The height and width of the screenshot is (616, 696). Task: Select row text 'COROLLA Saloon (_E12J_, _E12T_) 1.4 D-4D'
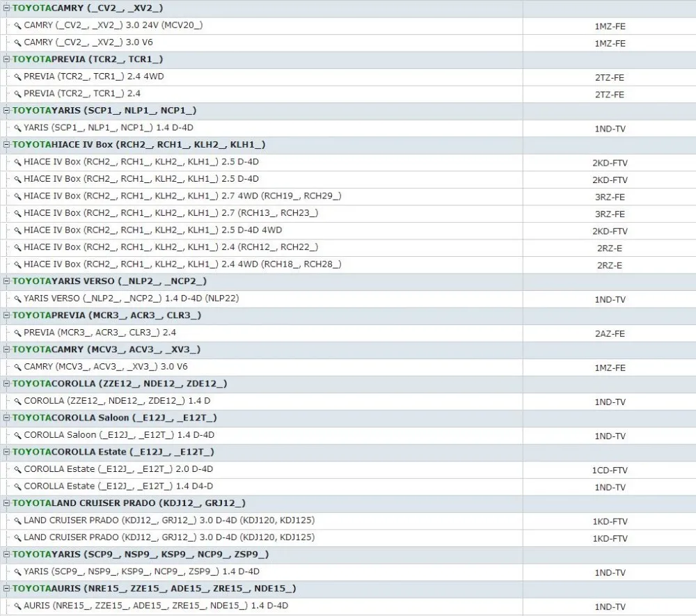click(119, 435)
